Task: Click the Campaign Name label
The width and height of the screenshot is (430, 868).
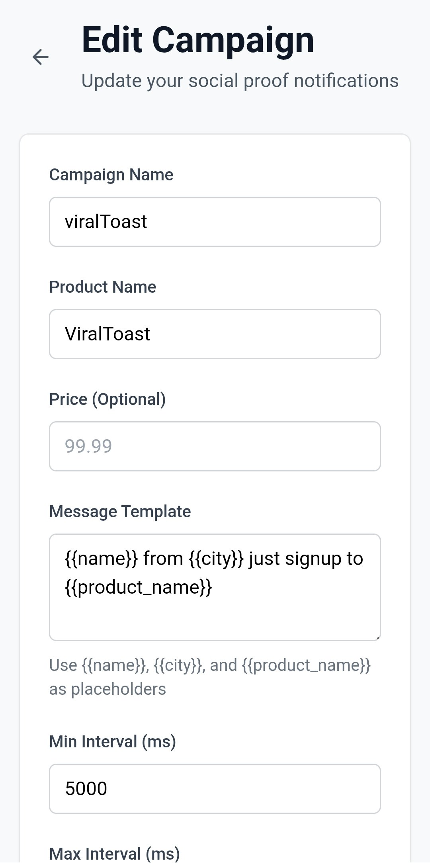Action: 111,174
